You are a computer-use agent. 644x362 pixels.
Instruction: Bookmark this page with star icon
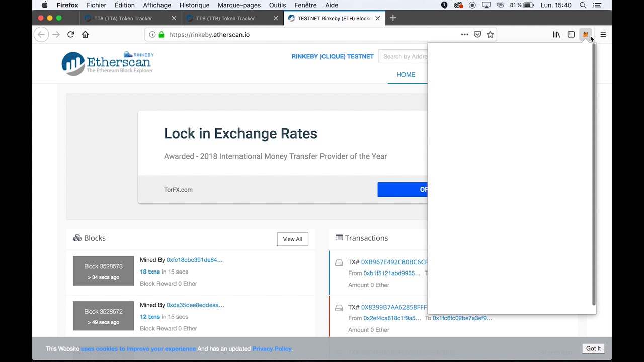pos(490,35)
